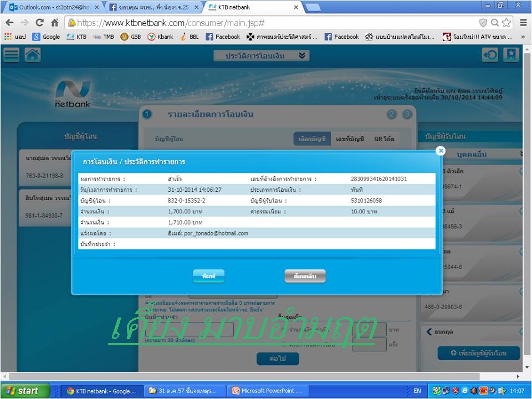Open the netbank hamburger menu icon

coord(12,55)
